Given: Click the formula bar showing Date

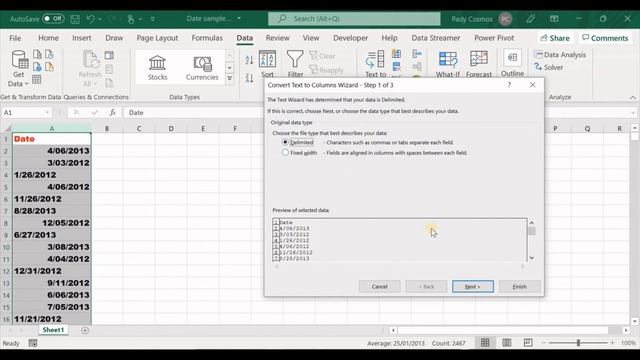Looking at the screenshot, I should [x=378, y=113].
